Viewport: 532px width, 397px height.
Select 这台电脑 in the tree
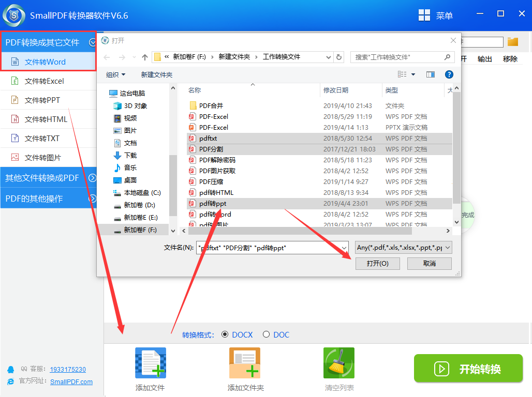pyautogui.click(x=127, y=93)
